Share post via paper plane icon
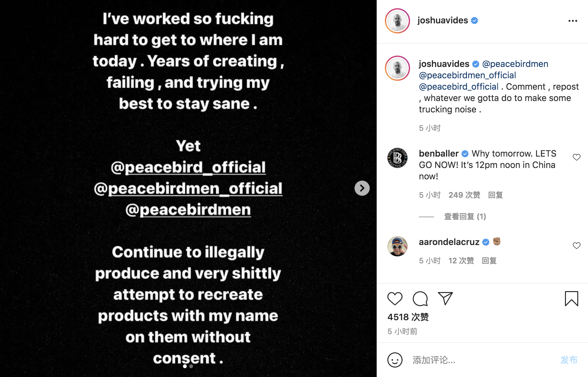Image resolution: width=588 pixels, height=377 pixels. (x=445, y=299)
